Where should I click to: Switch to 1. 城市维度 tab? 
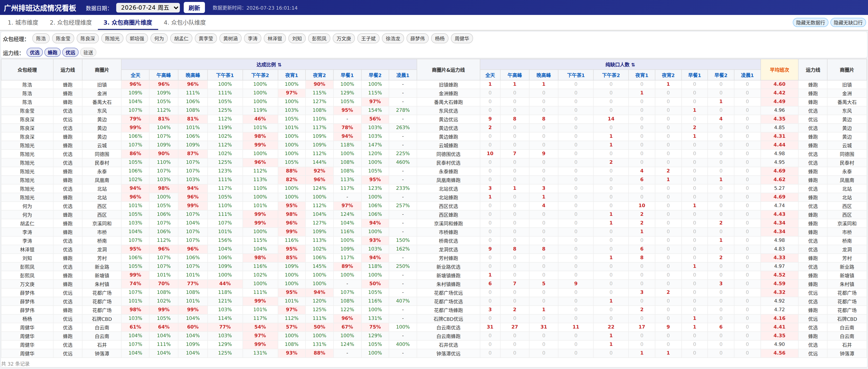point(23,23)
